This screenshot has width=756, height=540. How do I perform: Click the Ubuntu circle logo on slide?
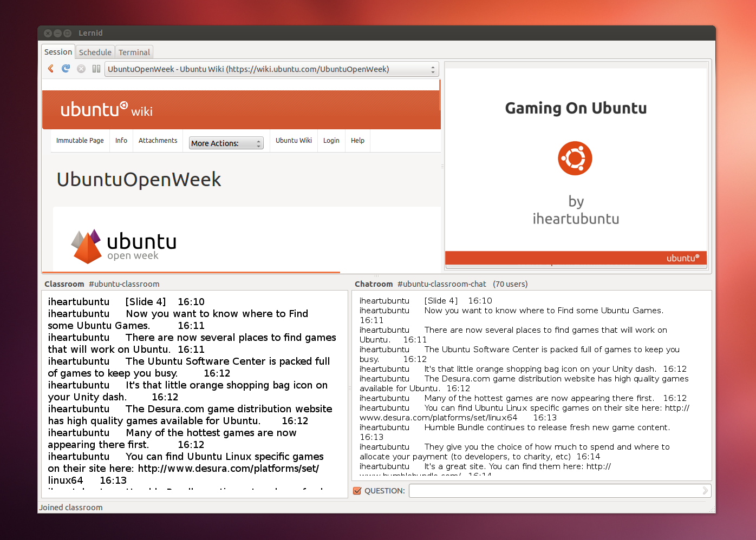[575, 158]
